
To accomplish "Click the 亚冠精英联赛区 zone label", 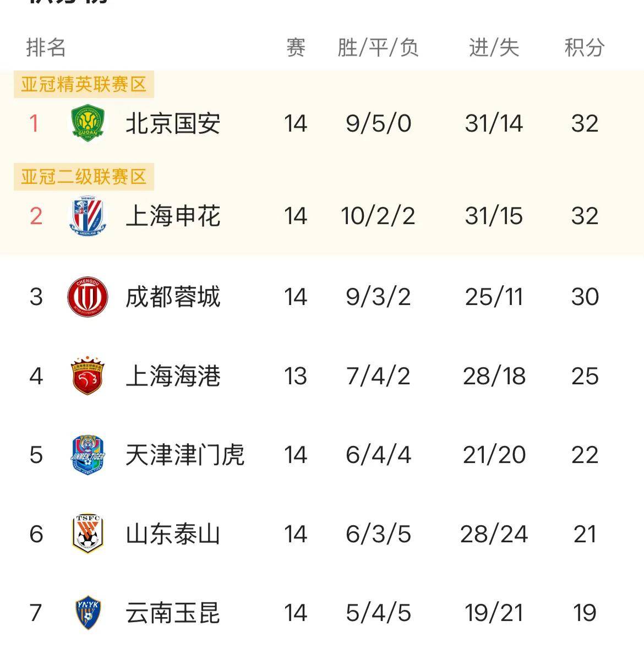I will (84, 84).
